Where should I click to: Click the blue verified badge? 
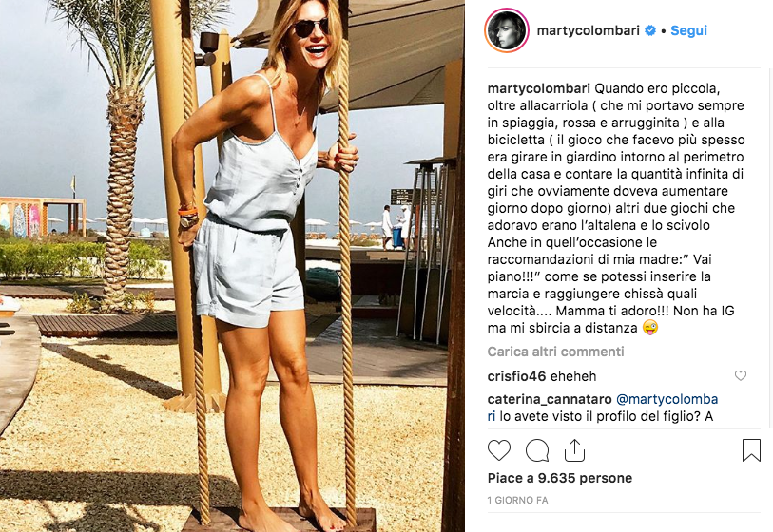click(650, 30)
